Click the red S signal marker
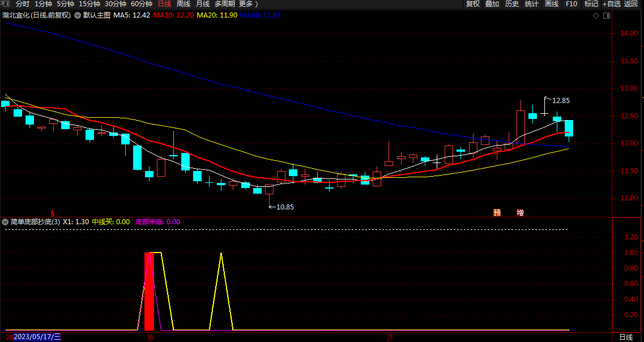Image resolution: width=644 pixels, height=342 pixels. (53, 213)
